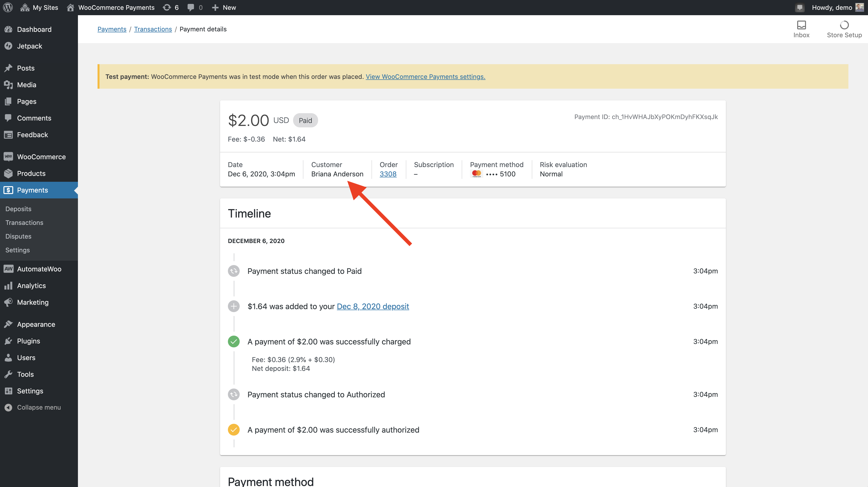The image size is (868, 487).
Task: Select the WooCommerce menu icon
Action: point(9,156)
